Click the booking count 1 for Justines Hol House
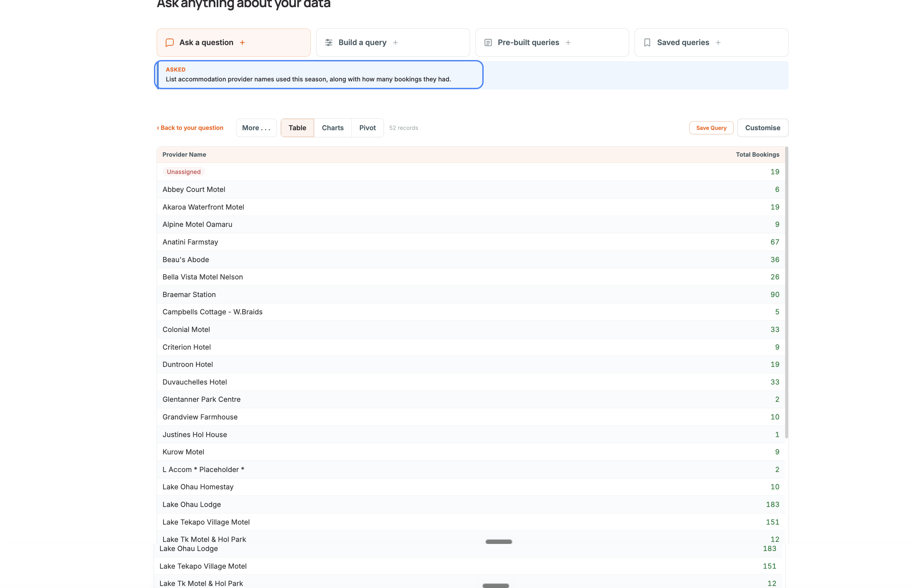Screen dimensions: 913x588 point(777,434)
